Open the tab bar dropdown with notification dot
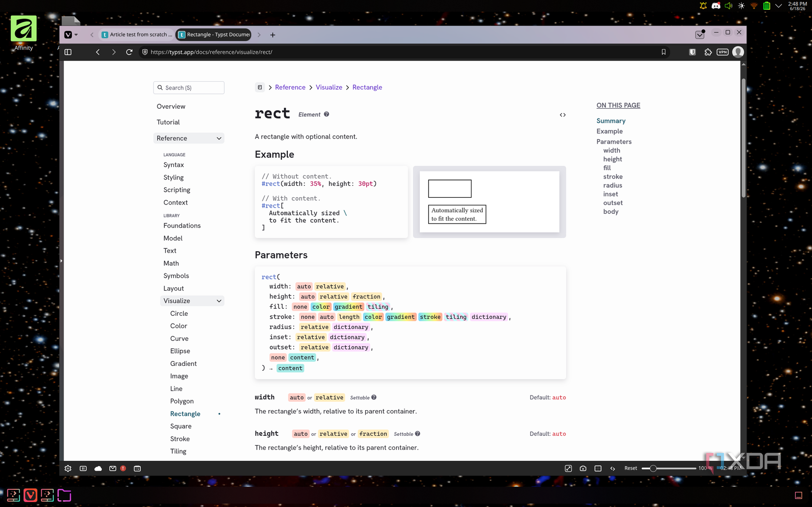This screenshot has height=507, width=812. (x=700, y=34)
